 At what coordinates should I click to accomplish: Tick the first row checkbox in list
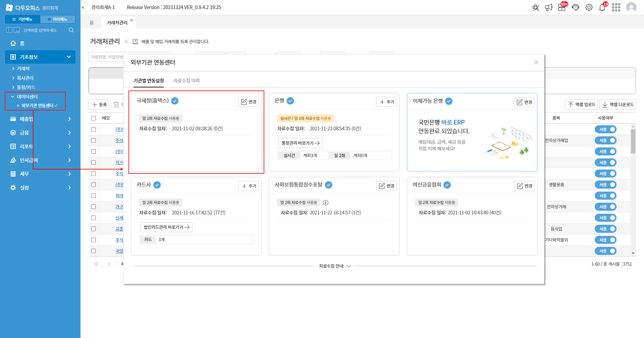pos(94,129)
